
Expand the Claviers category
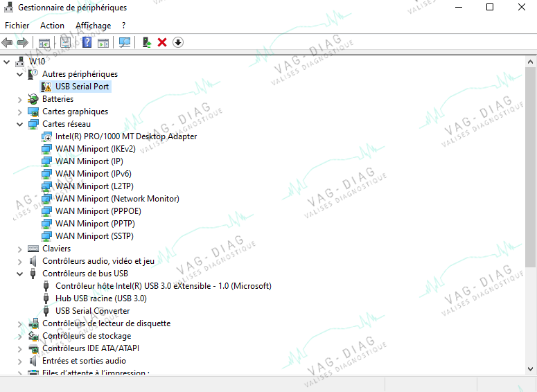pyautogui.click(x=20, y=249)
